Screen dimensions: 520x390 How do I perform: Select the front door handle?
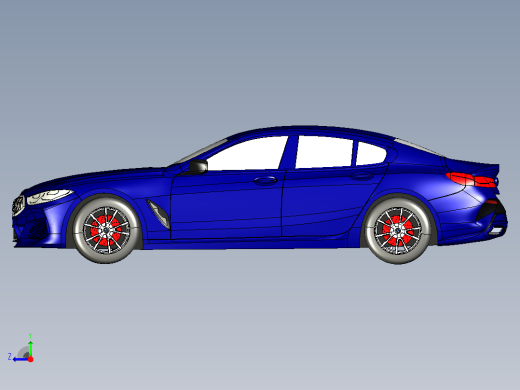266,180
